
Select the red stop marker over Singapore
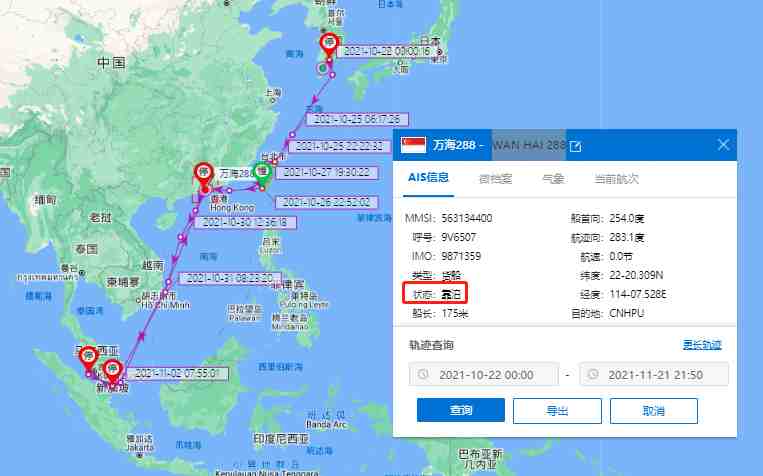coord(112,372)
